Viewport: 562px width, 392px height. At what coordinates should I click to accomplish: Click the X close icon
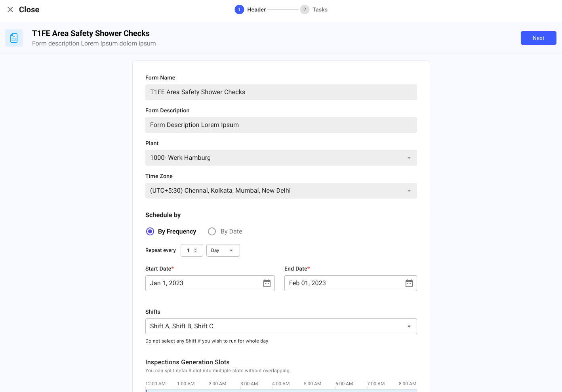[x=10, y=9]
